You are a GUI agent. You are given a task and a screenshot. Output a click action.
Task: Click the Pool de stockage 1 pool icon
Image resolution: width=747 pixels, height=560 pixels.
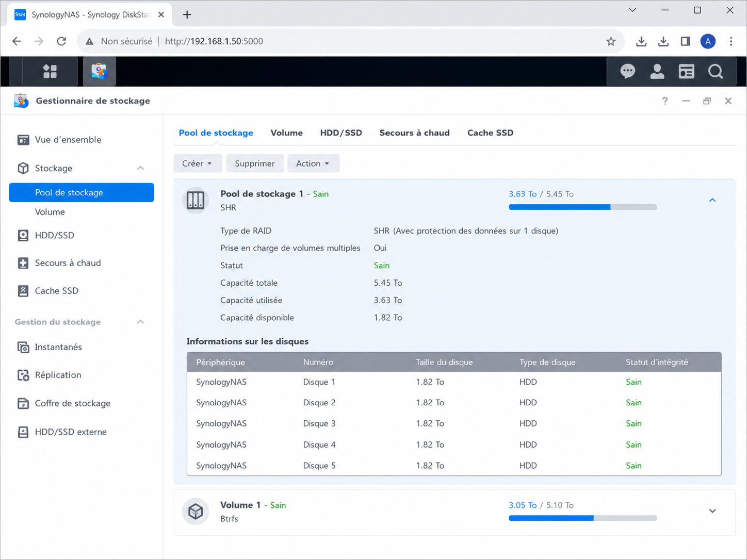[196, 200]
